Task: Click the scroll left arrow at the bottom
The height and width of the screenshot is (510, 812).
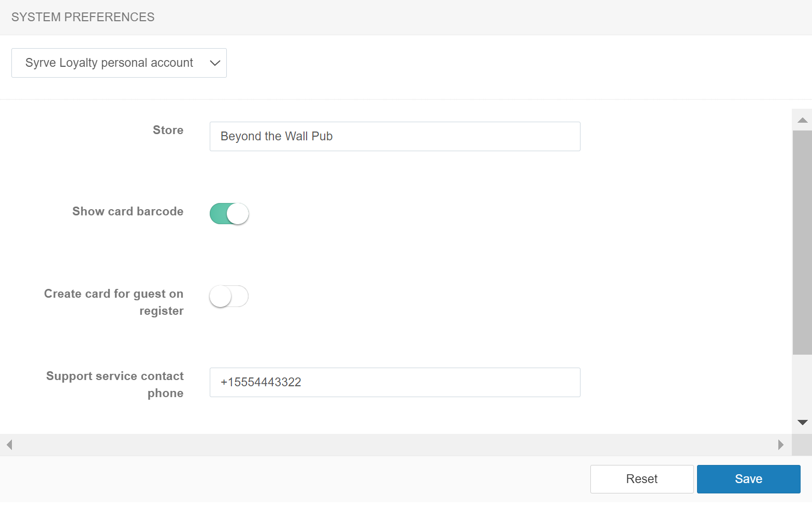Action: (9, 445)
